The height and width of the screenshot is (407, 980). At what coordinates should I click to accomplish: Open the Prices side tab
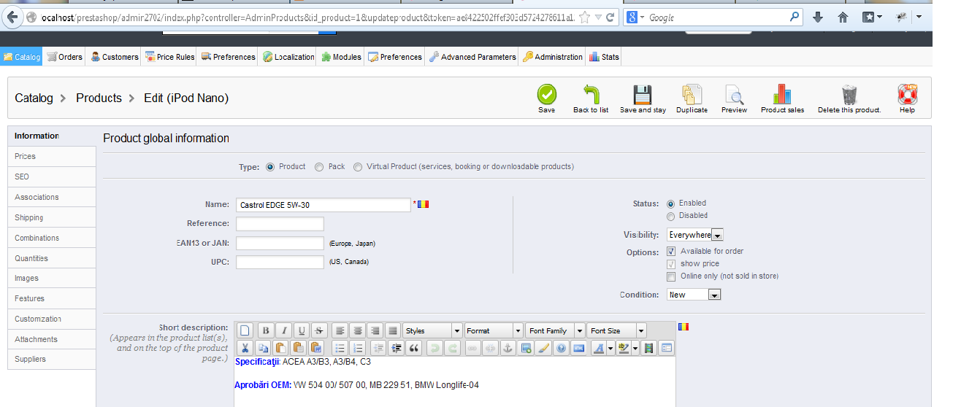[52, 156]
